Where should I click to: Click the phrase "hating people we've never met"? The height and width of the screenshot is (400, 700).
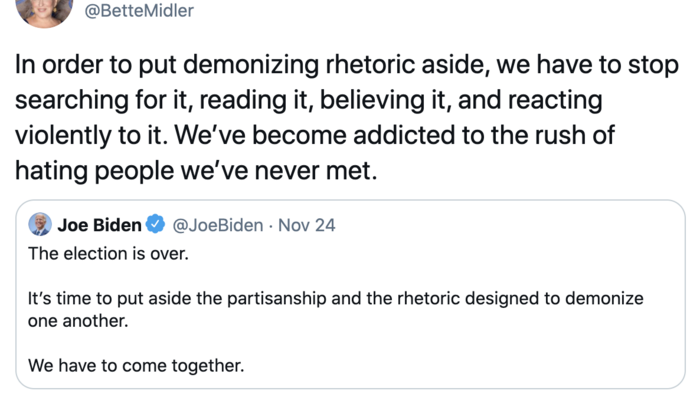pyautogui.click(x=195, y=170)
